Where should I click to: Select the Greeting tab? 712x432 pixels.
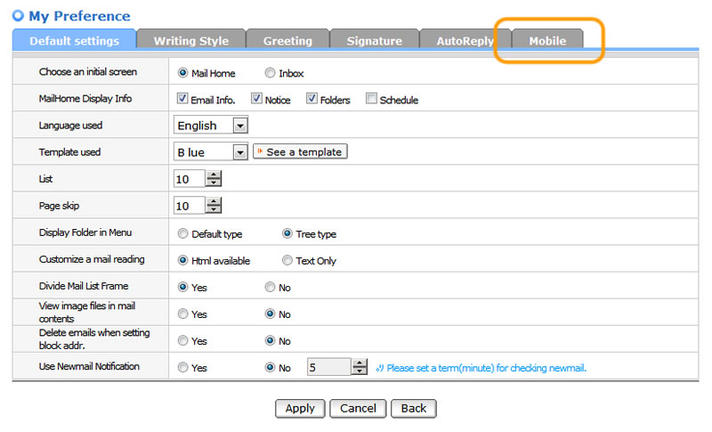click(287, 41)
